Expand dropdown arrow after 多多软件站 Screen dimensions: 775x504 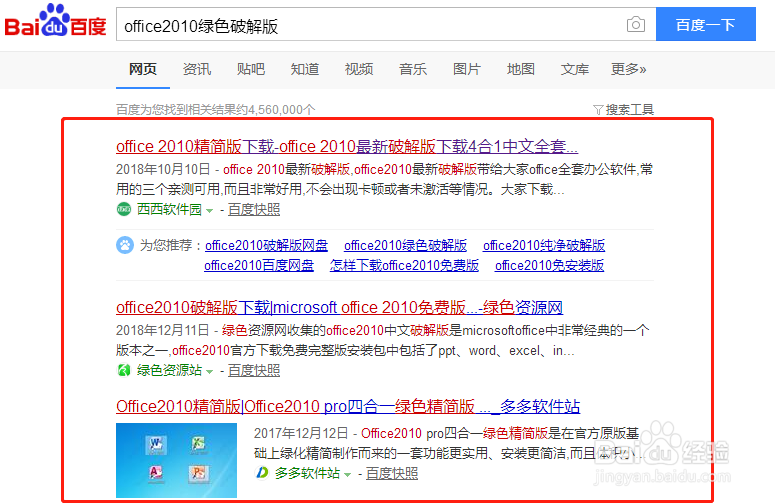347,475
